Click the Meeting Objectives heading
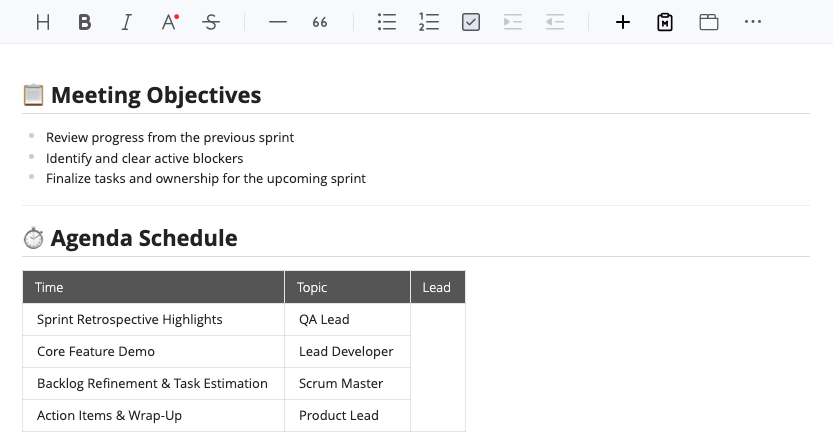The height and width of the screenshot is (442, 833). tap(156, 95)
